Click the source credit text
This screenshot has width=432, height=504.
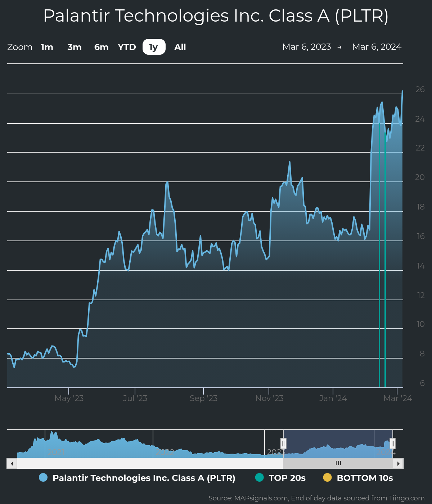316,498
